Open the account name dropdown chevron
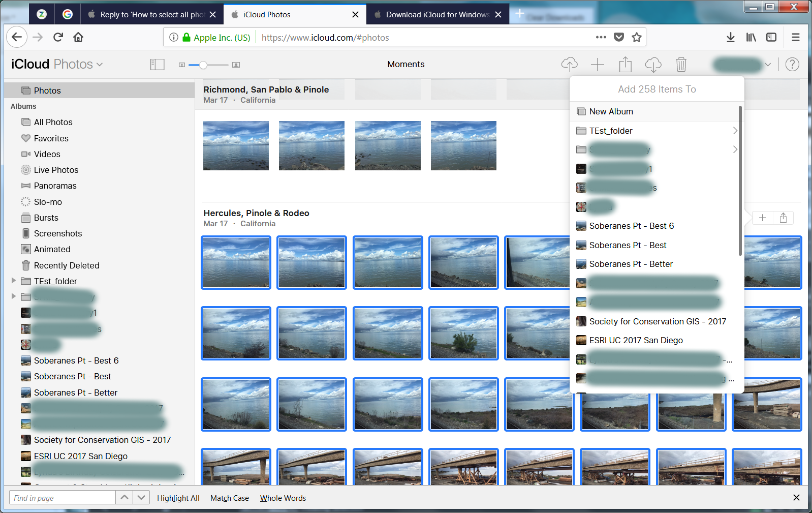The width and height of the screenshot is (812, 513). coord(768,65)
